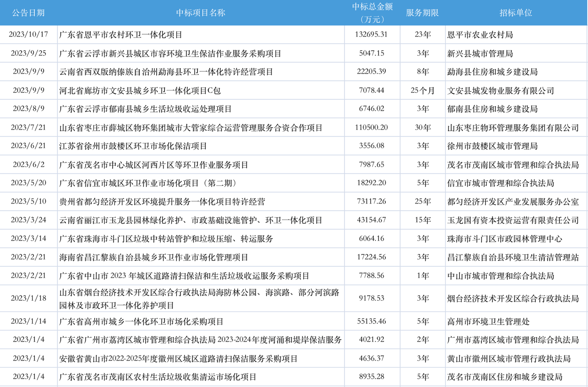This screenshot has height=387, width=588.
Task: Select the 25个月 service period cell
Action: point(422,90)
